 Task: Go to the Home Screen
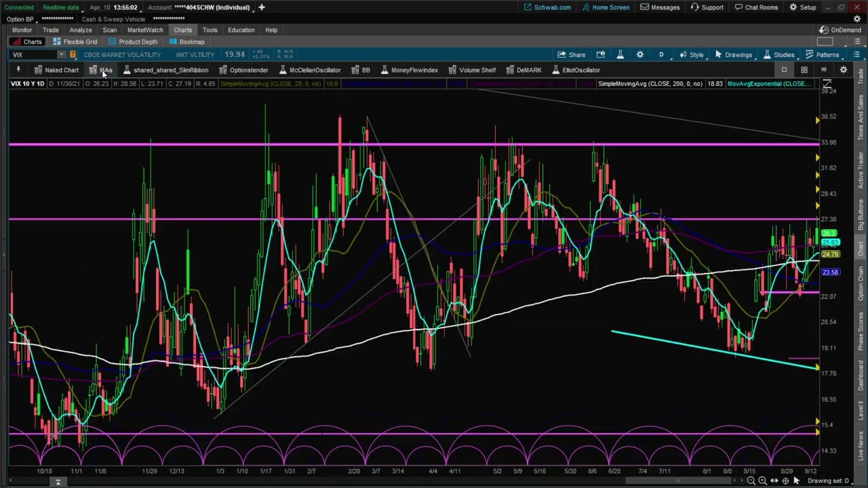606,7
